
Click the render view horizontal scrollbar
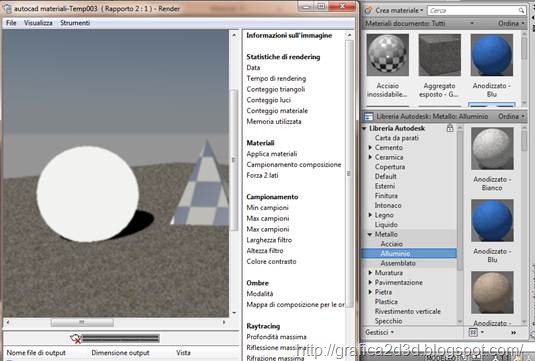(x=116, y=322)
